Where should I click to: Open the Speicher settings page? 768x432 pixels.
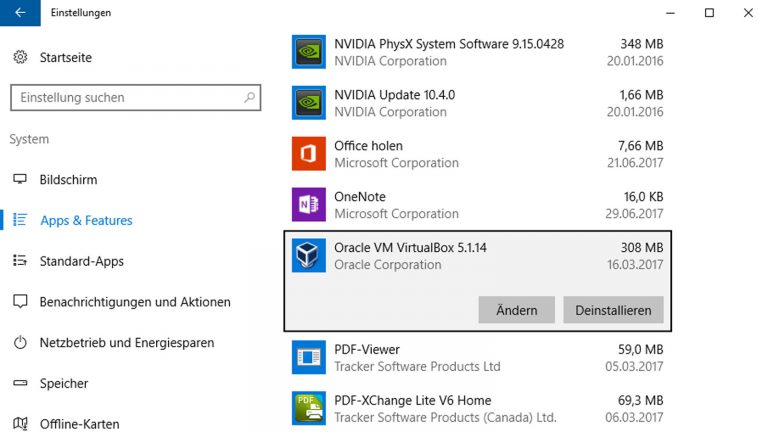click(x=63, y=384)
